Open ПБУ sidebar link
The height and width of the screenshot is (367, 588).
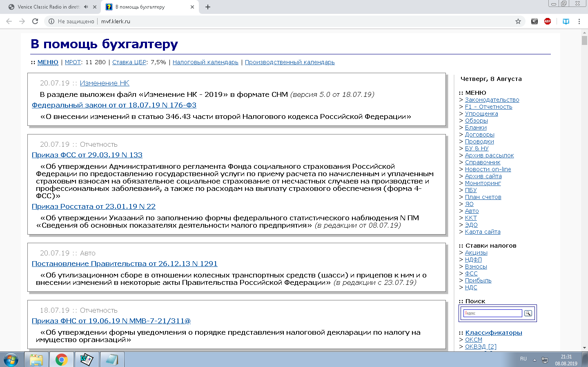point(471,190)
